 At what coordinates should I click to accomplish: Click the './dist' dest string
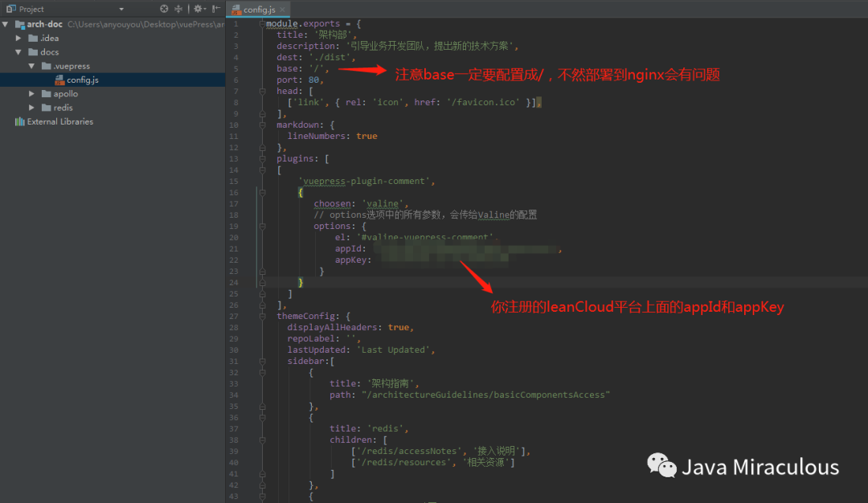click(x=330, y=58)
